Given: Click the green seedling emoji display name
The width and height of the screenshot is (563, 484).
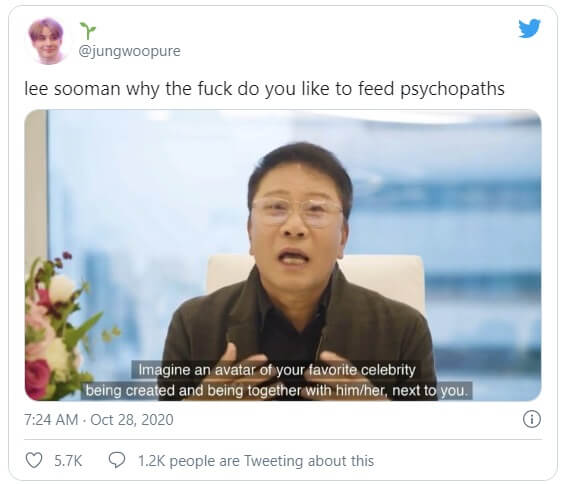Looking at the screenshot, I should click(x=88, y=31).
